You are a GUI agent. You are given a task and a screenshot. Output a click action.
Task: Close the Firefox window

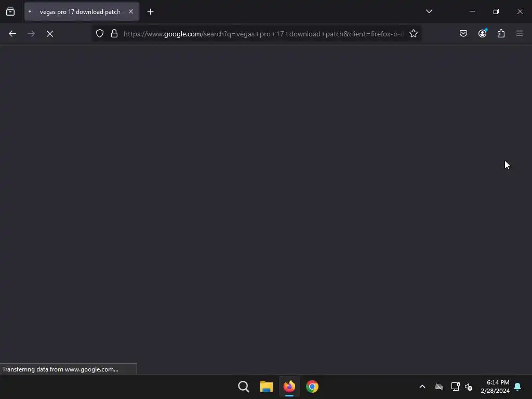click(520, 11)
